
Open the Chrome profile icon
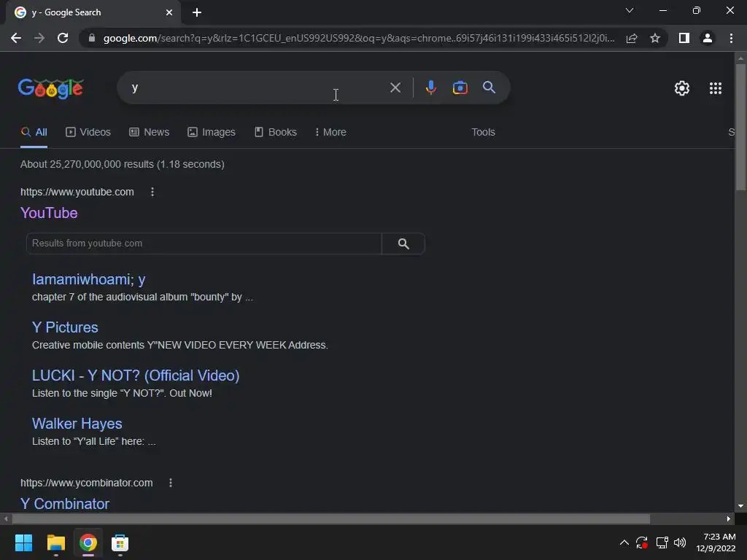pos(708,38)
